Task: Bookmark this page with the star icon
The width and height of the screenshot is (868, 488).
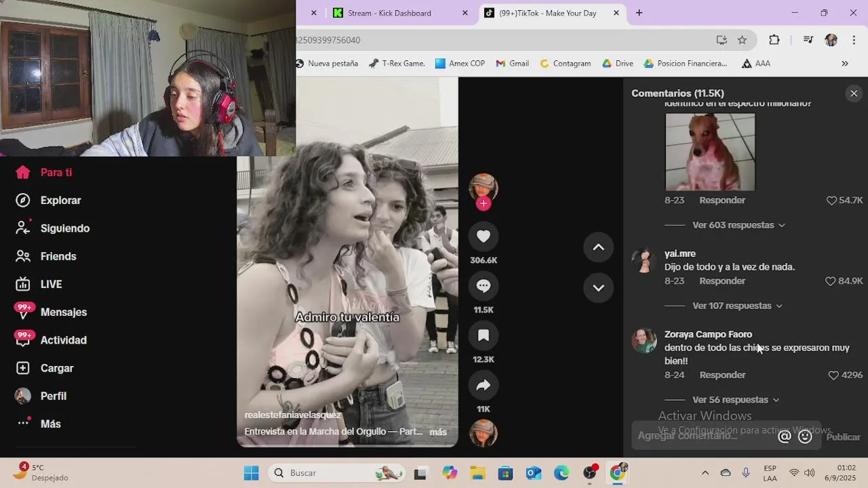Action: 742,40
